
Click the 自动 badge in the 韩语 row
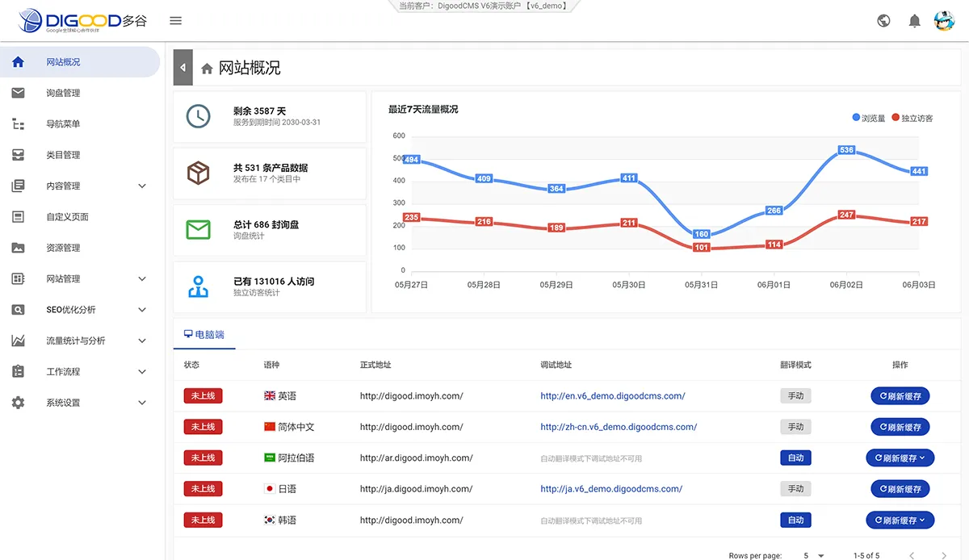[x=795, y=520]
